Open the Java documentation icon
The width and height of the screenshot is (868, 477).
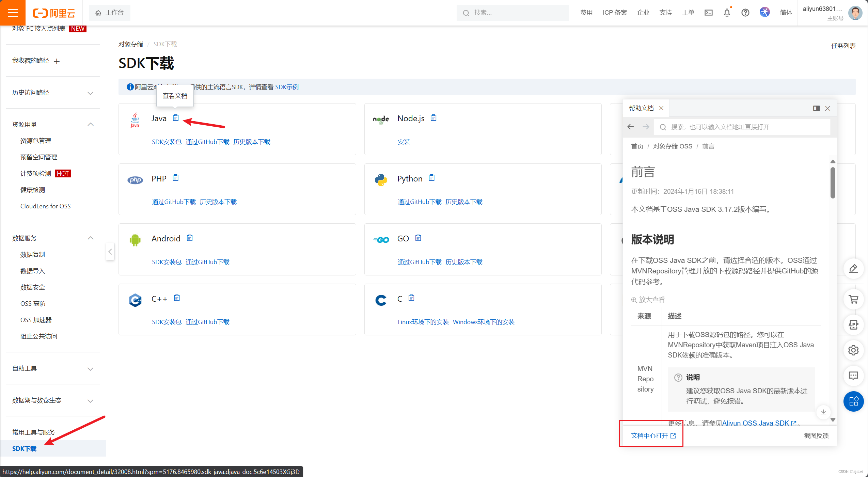[x=176, y=118]
